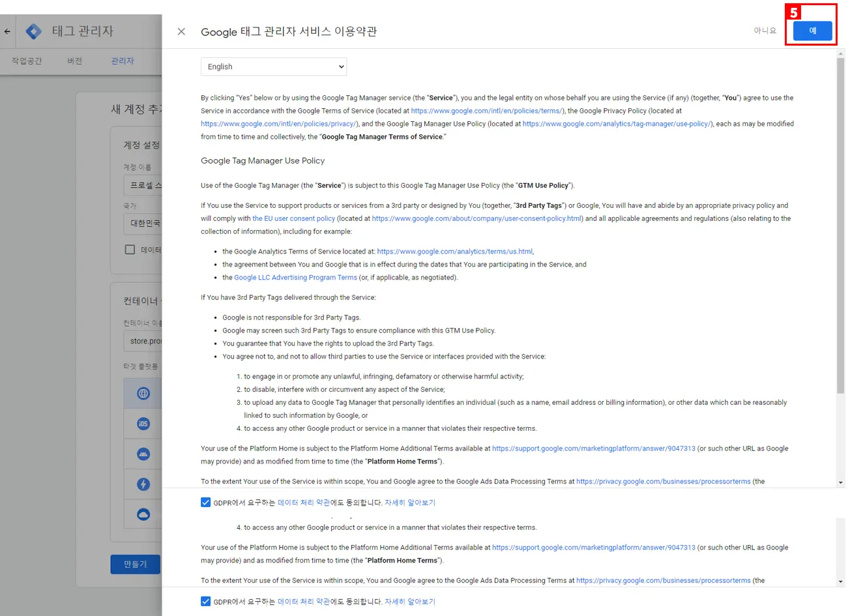Viewport: 848px width, 616px height.
Task: Select the Server cloud platform icon
Action: click(143, 514)
